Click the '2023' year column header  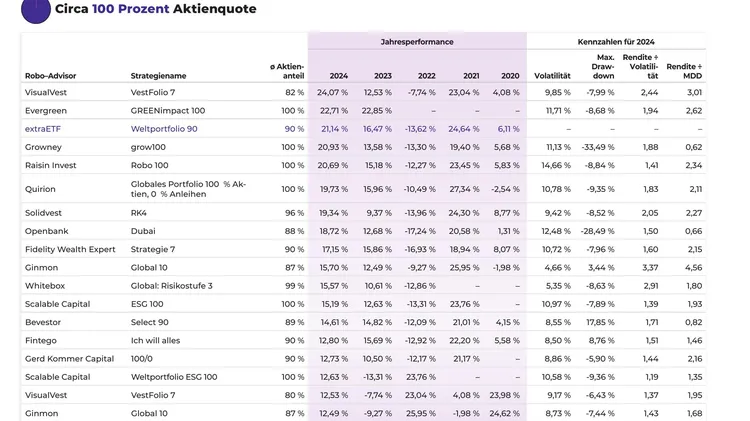coord(383,76)
